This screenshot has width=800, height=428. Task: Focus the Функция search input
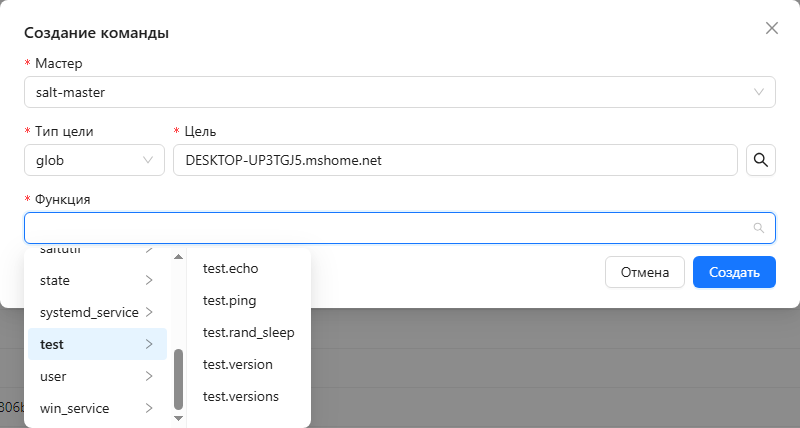click(x=388, y=228)
